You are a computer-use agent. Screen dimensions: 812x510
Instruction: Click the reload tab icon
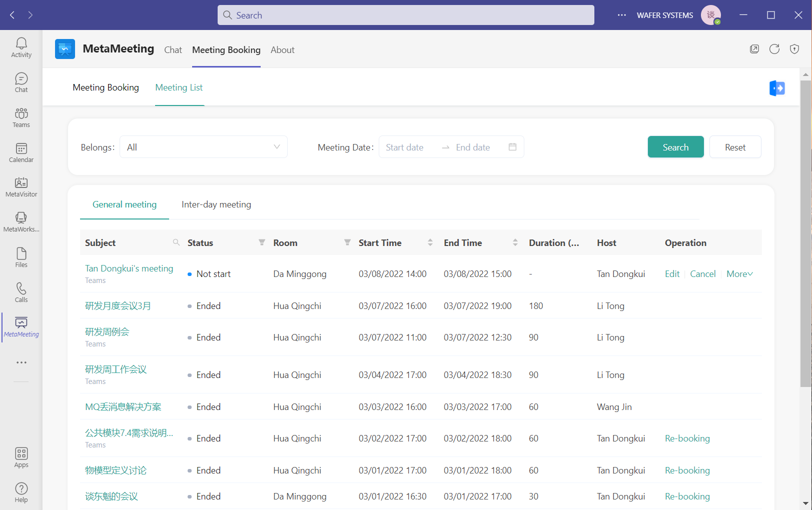click(x=774, y=49)
